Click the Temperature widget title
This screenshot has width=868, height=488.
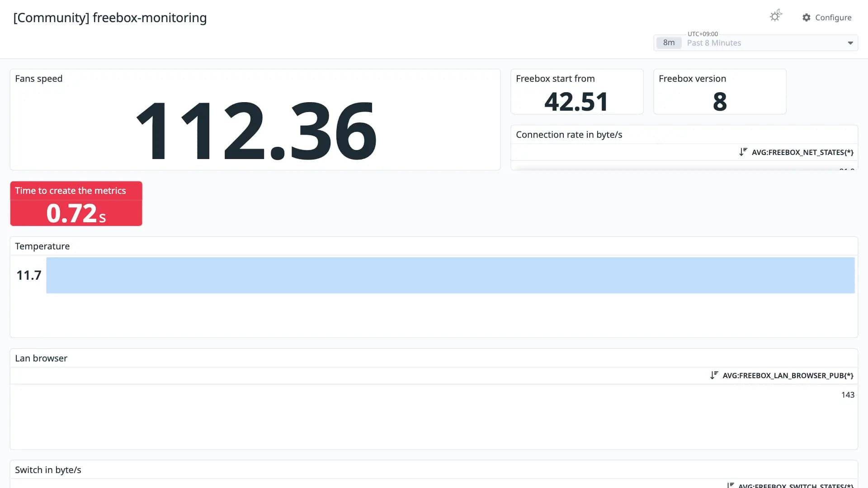click(42, 246)
